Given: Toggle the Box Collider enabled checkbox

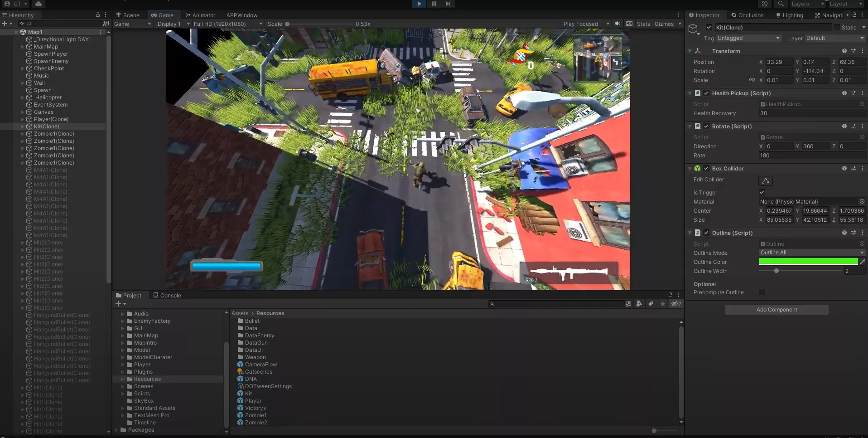Looking at the screenshot, I should (x=706, y=168).
